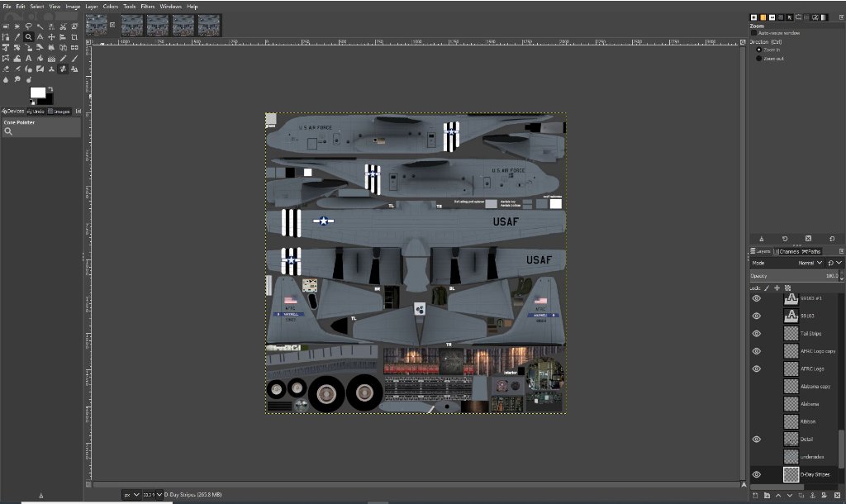Open the zoom level dropdown in status bar

click(151, 494)
